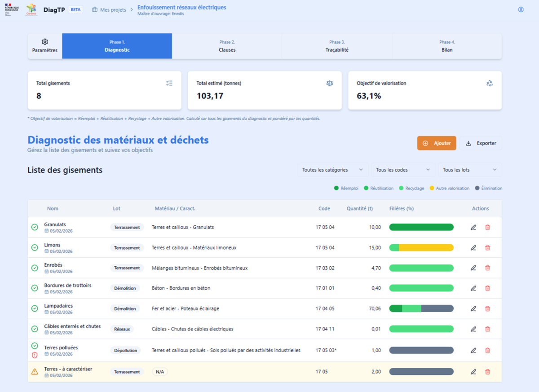Click the warning triangle on Terres à caractériser
This screenshot has height=392, width=539.
click(x=35, y=372)
